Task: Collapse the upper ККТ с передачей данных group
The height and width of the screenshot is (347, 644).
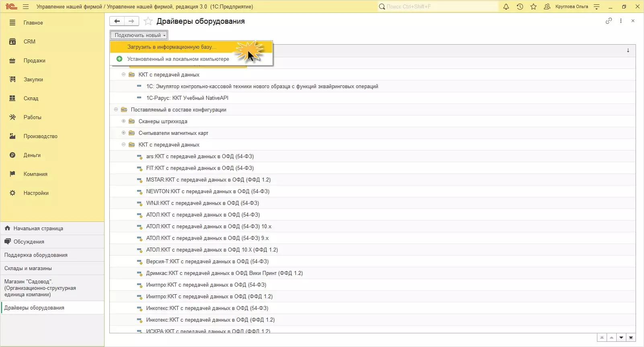Action: coord(123,74)
